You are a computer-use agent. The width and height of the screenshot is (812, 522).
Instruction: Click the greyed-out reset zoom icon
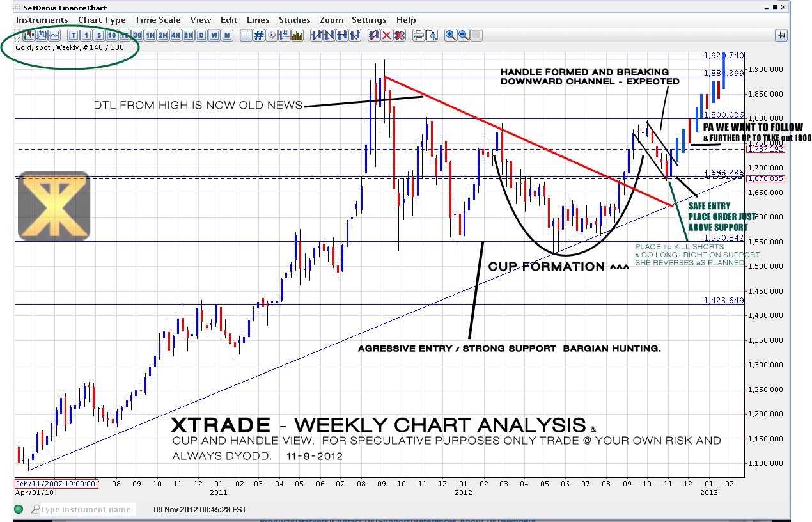click(476, 35)
